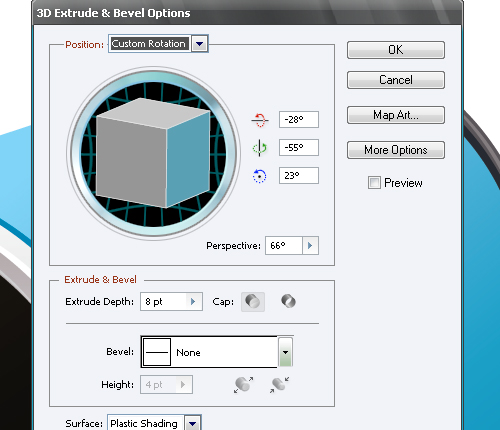Open Map Art dialog
500x430 pixels.
(x=396, y=115)
